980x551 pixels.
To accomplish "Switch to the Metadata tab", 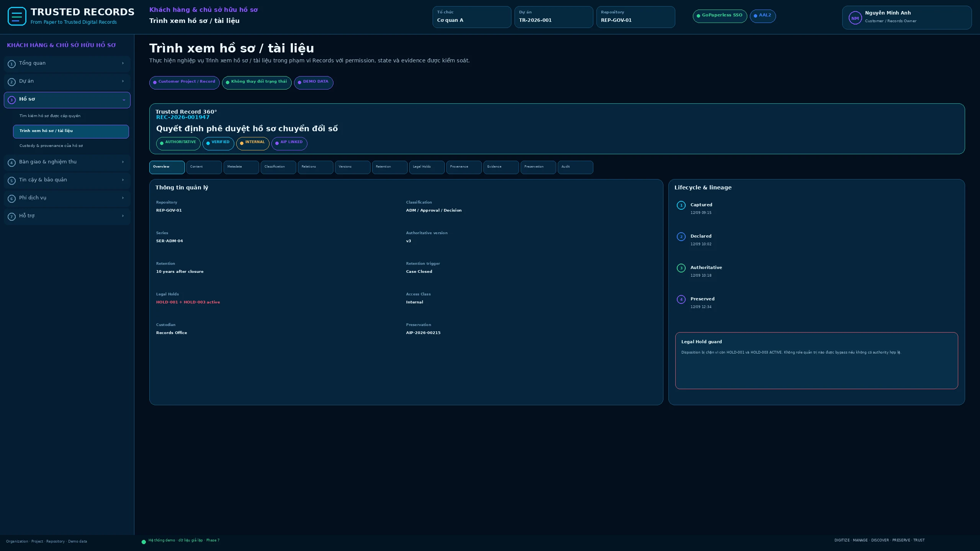I will (x=241, y=167).
